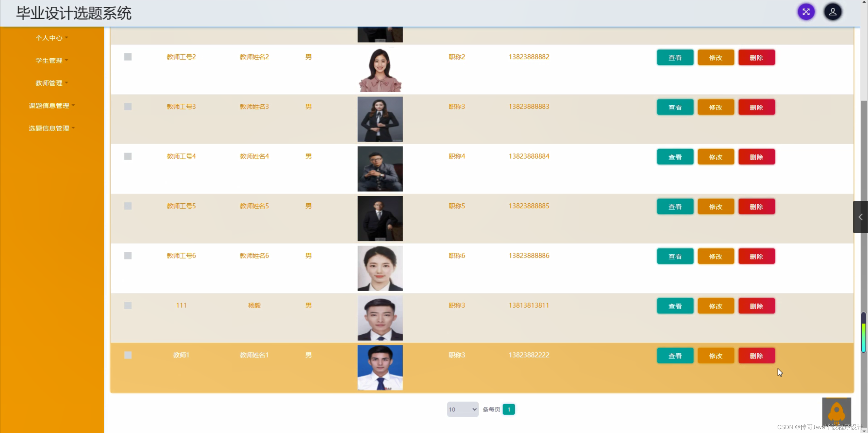The image size is (868, 433).
Task: Open teacher 教师工号2 portrait photo
Action: 380,70
